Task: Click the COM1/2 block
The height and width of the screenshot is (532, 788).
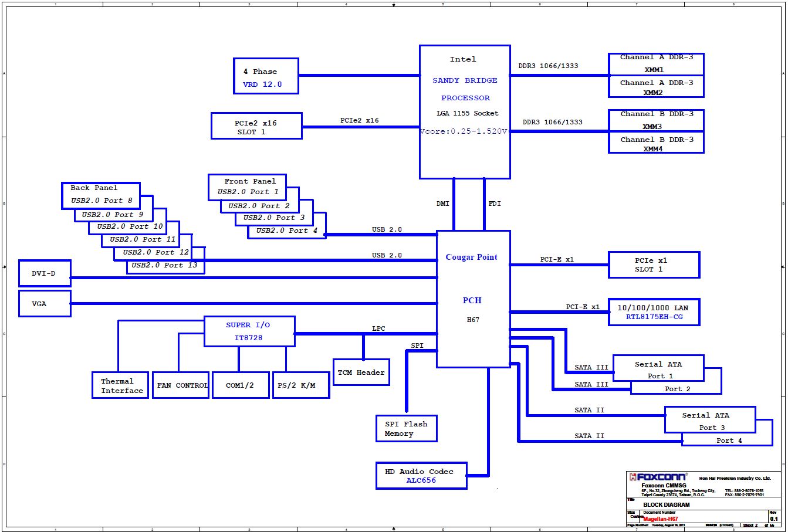Action: click(x=240, y=385)
